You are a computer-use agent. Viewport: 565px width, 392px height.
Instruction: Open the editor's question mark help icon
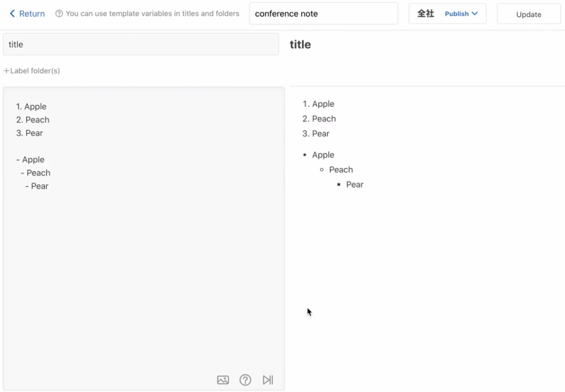click(245, 380)
